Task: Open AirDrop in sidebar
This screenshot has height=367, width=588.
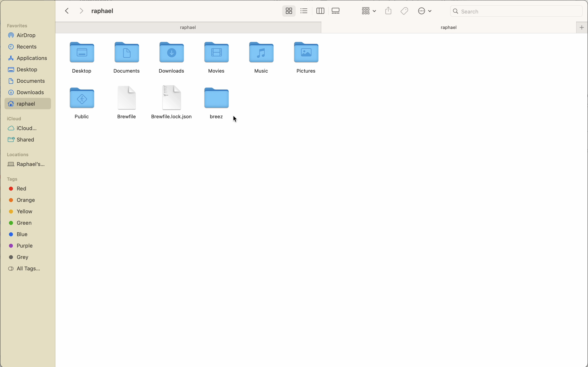Action: pyautogui.click(x=28, y=35)
